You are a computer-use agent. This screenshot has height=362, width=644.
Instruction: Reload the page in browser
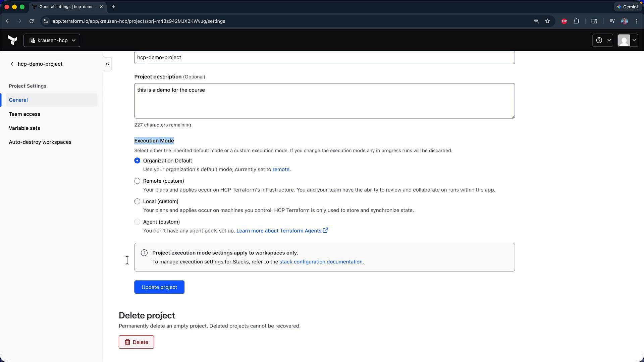pyautogui.click(x=32, y=21)
